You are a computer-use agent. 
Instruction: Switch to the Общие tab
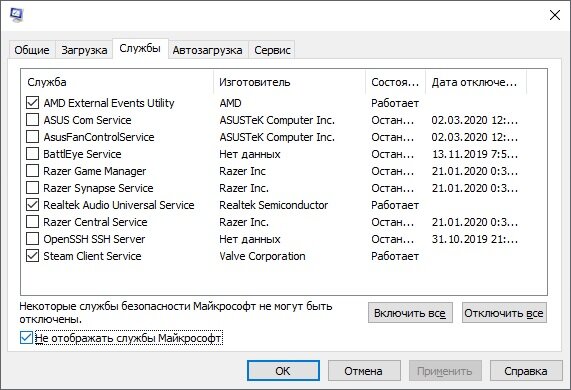click(32, 50)
